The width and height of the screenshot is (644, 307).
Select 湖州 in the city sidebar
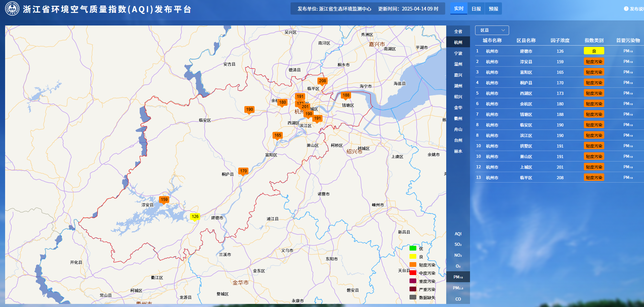[x=458, y=86]
